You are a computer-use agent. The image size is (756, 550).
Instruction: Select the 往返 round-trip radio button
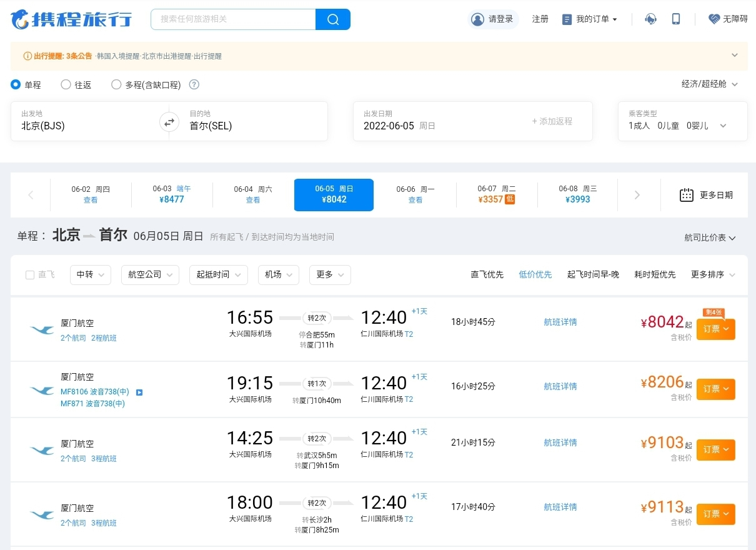tap(66, 84)
